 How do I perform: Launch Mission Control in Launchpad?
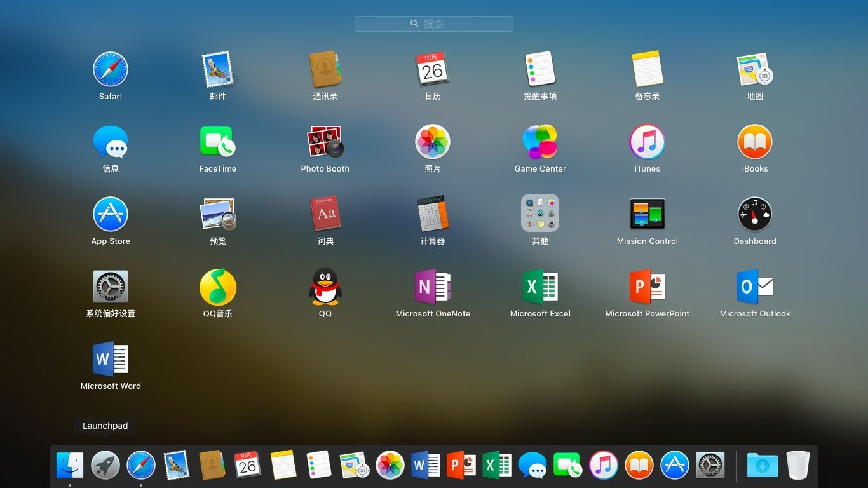(x=648, y=214)
